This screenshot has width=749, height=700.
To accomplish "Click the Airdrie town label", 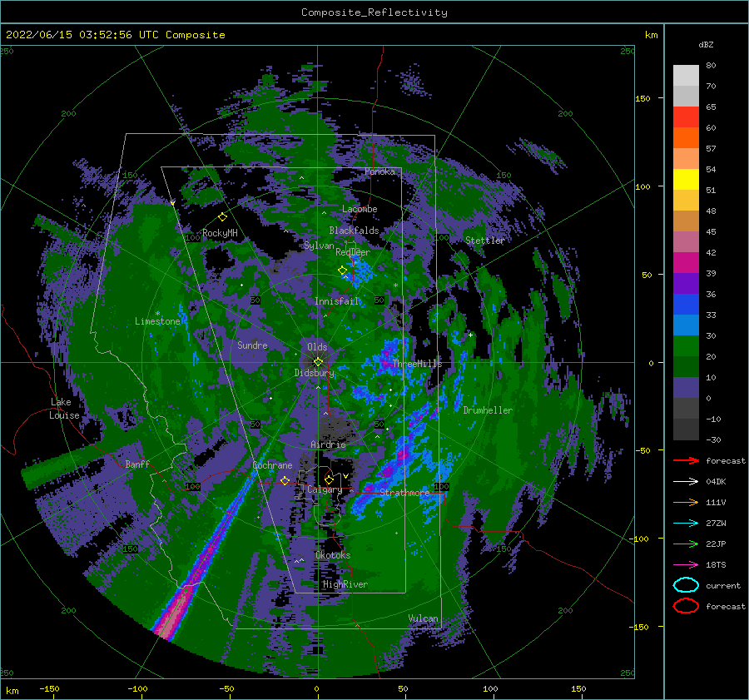I will [x=328, y=444].
